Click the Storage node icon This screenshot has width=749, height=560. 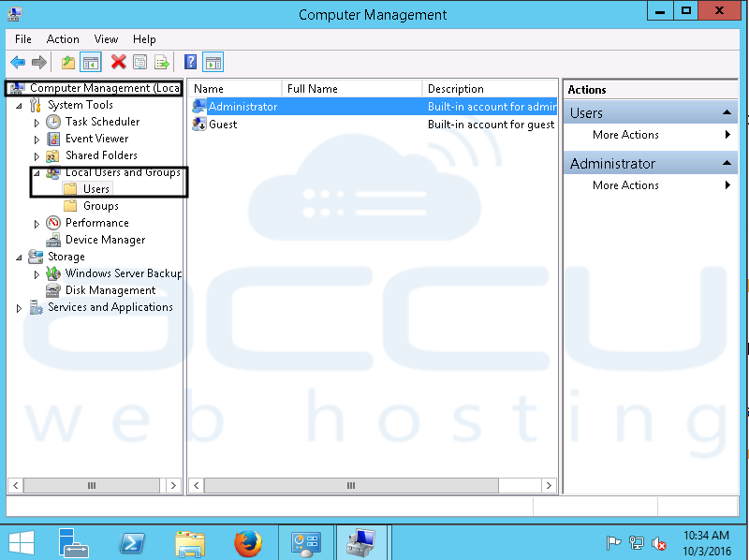point(36,257)
